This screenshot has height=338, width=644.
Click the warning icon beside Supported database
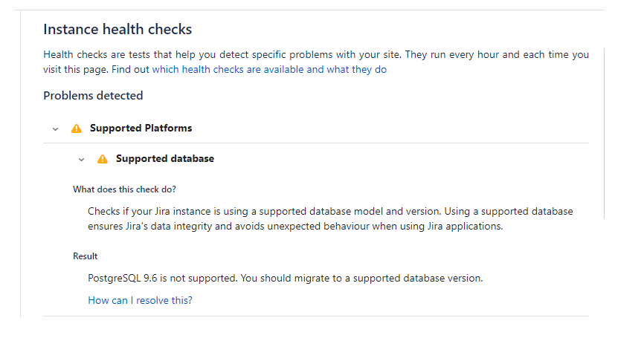103,159
